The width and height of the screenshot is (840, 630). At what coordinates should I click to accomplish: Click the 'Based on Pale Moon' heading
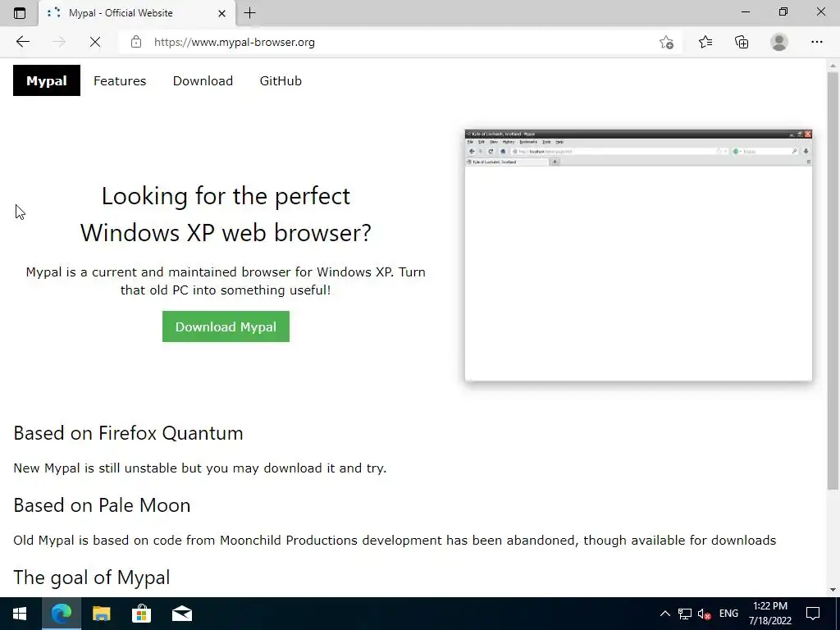[x=102, y=505]
